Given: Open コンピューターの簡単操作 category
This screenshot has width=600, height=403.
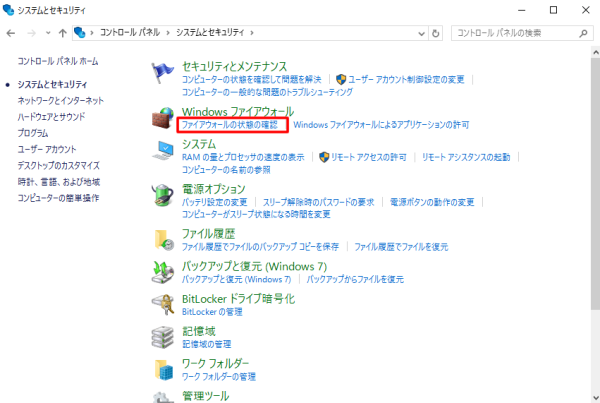Looking at the screenshot, I should (x=58, y=198).
